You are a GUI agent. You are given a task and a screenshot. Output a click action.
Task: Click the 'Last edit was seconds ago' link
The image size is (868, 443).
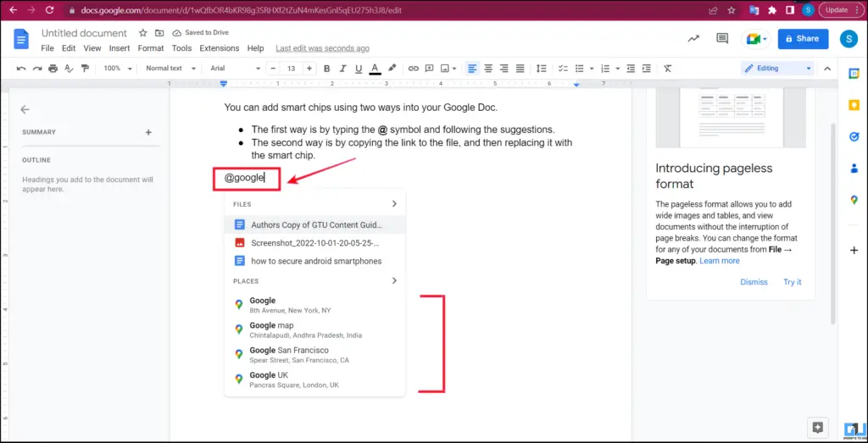(x=322, y=48)
